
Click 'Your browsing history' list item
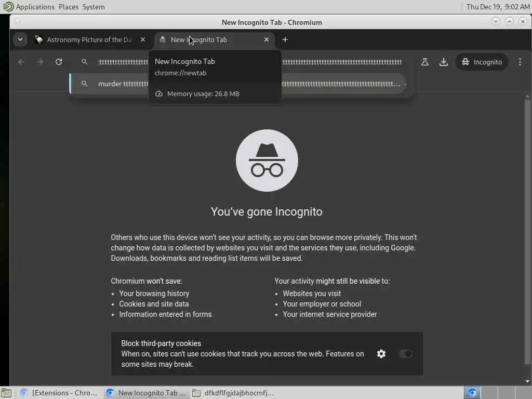pyautogui.click(x=154, y=294)
